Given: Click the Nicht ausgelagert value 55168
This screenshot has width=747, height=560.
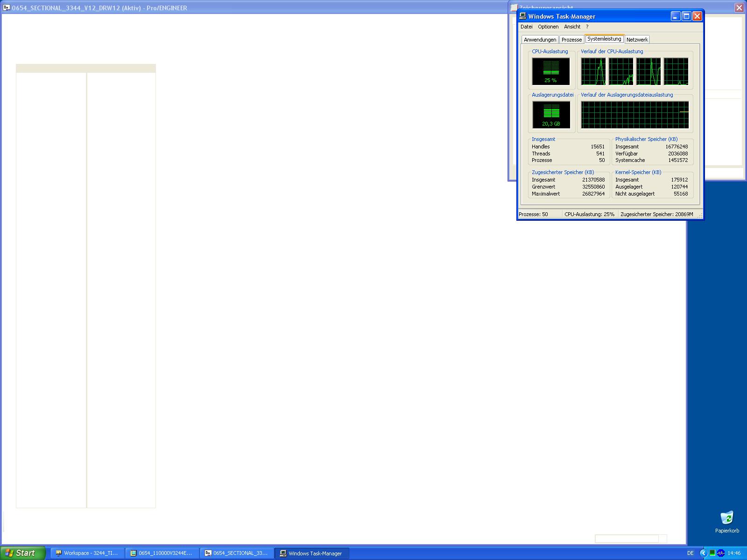Looking at the screenshot, I should pyautogui.click(x=681, y=194).
